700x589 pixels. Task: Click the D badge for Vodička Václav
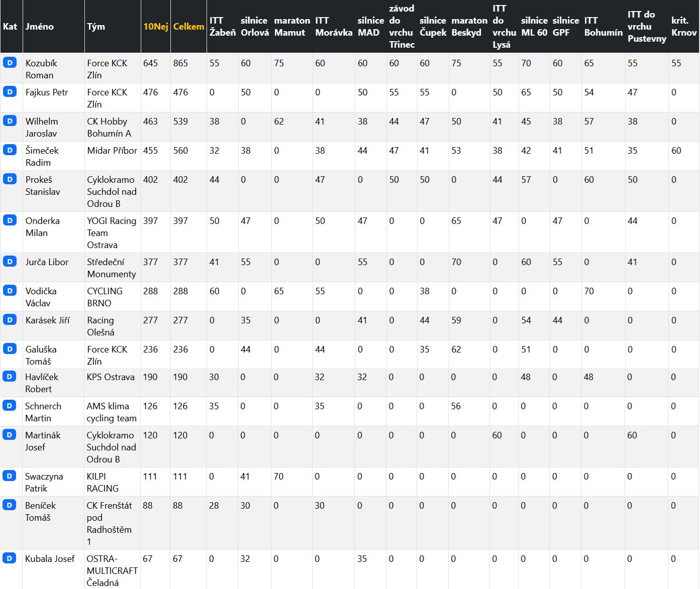coord(10,291)
